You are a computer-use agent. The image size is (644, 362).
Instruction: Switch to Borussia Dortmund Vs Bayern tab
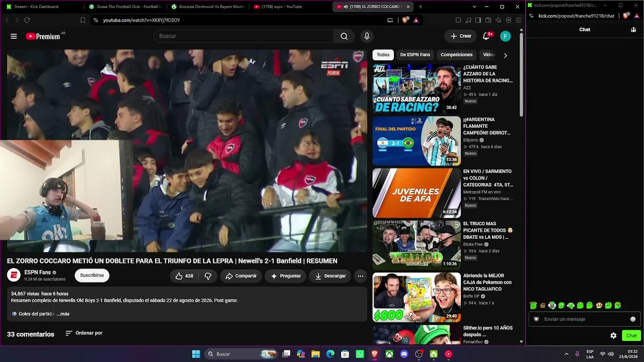(x=207, y=7)
